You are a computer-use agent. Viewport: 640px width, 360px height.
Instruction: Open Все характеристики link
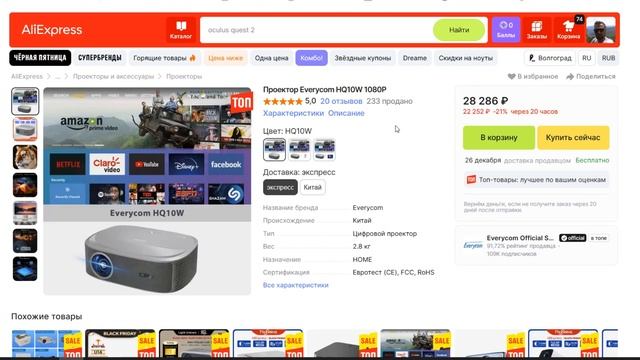click(x=296, y=285)
